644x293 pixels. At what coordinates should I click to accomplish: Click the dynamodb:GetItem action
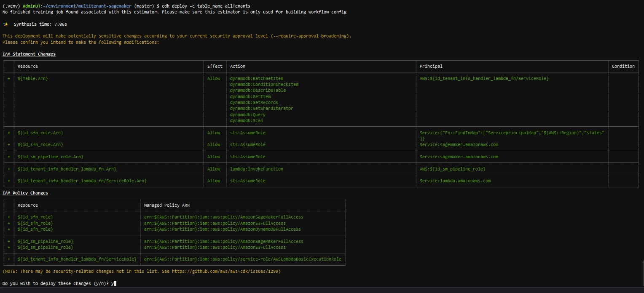point(250,97)
